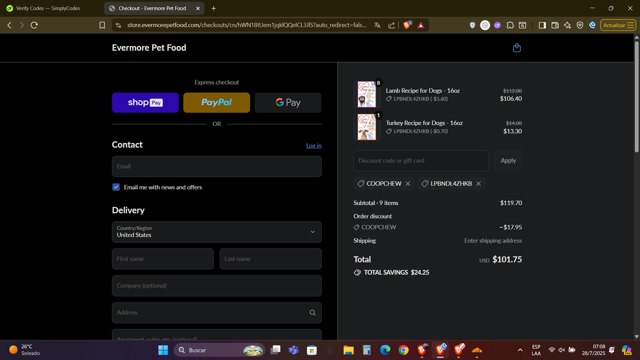Image resolution: width=640 pixels, height=360 pixels.
Task: Open the Brave VPN shield icon
Action: click(x=580, y=25)
